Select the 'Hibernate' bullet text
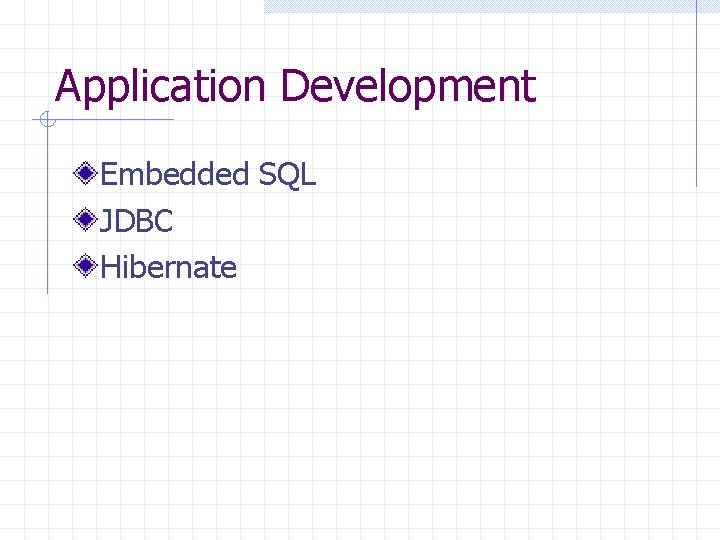The height and width of the screenshot is (540, 720). pyautogui.click(x=168, y=266)
